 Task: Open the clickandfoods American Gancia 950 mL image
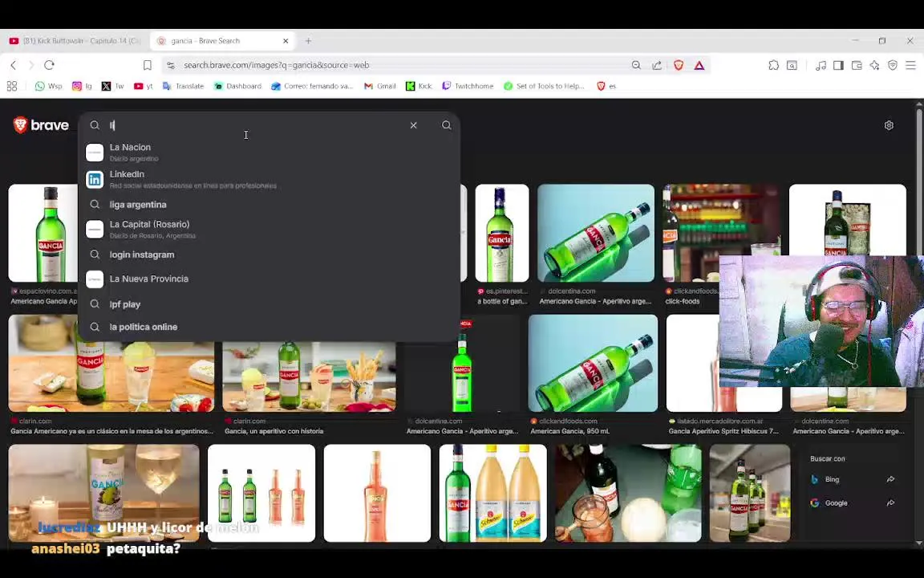coord(593,364)
